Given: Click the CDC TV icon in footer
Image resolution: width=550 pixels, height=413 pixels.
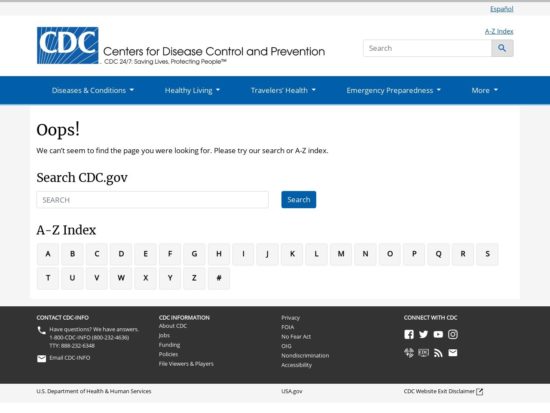Looking at the screenshot, I should coord(423,353).
